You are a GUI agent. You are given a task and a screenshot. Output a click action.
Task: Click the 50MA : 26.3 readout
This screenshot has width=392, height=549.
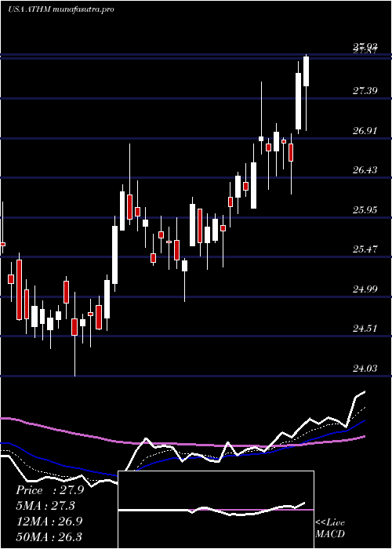pos(49,536)
